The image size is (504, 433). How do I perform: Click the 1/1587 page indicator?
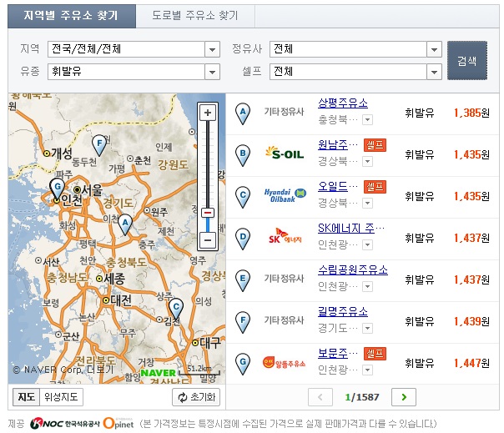tap(362, 397)
